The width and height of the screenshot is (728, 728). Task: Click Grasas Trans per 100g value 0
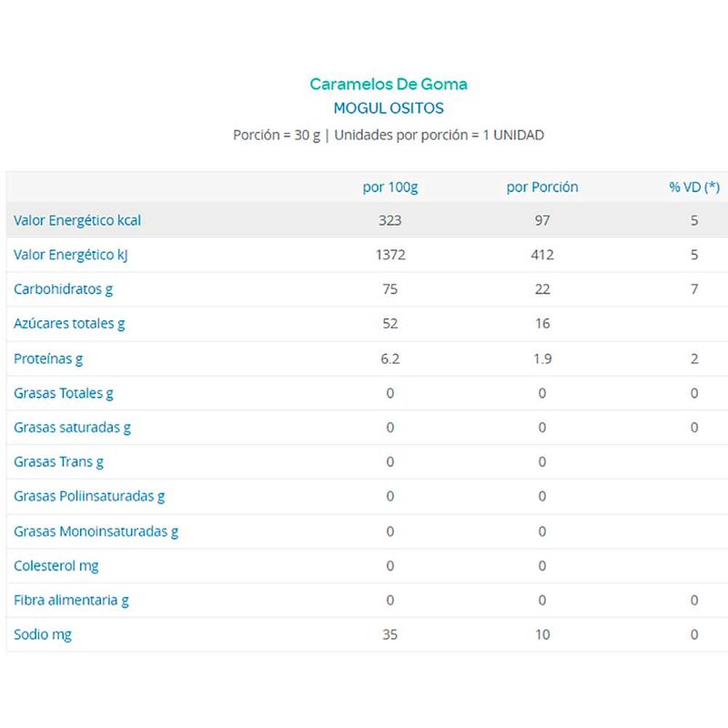pyautogui.click(x=390, y=462)
